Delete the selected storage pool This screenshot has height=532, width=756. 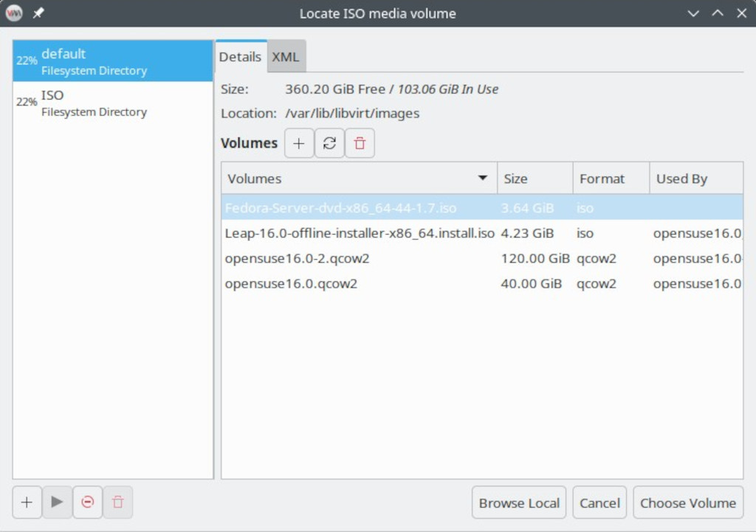click(x=117, y=502)
